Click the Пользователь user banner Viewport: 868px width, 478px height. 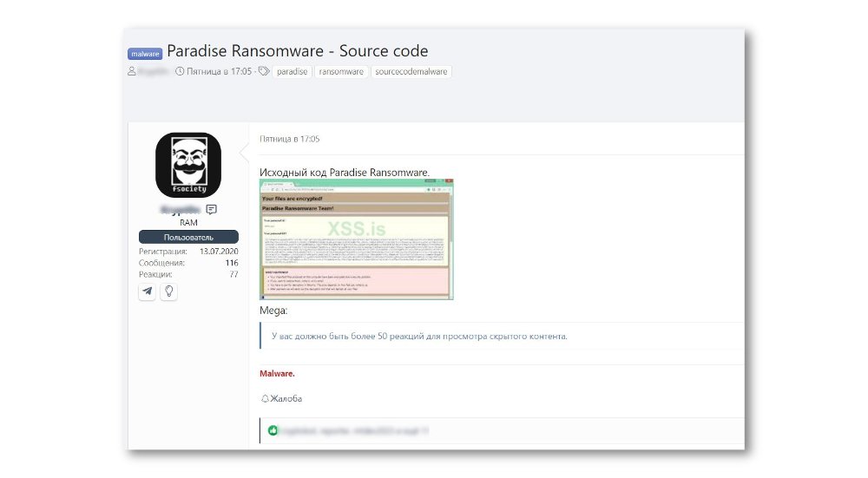click(188, 237)
